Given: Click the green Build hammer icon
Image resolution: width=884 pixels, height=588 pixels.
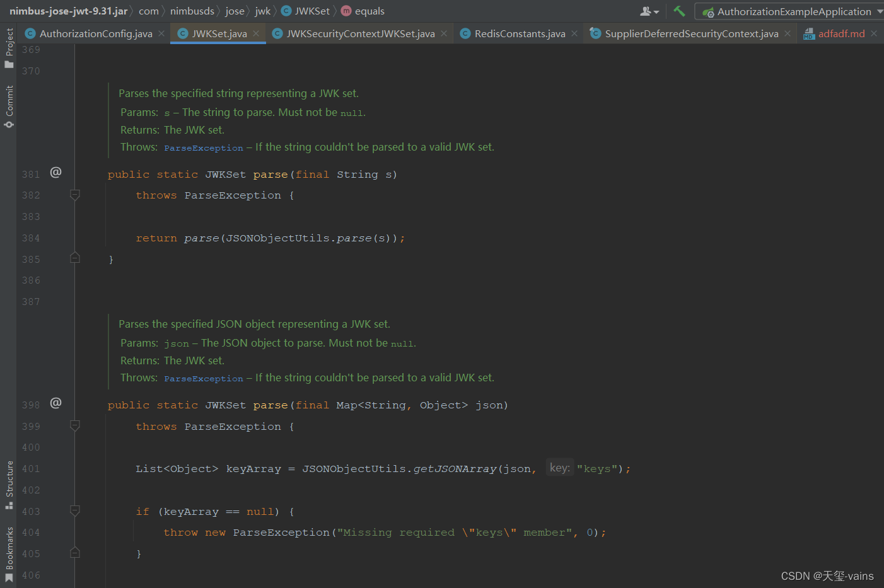Looking at the screenshot, I should coord(679,11).
